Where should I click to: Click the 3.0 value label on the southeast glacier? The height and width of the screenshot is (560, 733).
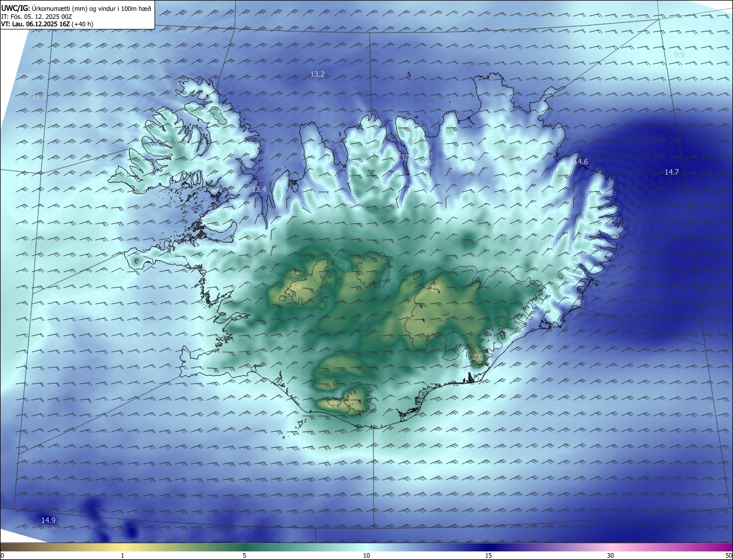tap(478, 357)
